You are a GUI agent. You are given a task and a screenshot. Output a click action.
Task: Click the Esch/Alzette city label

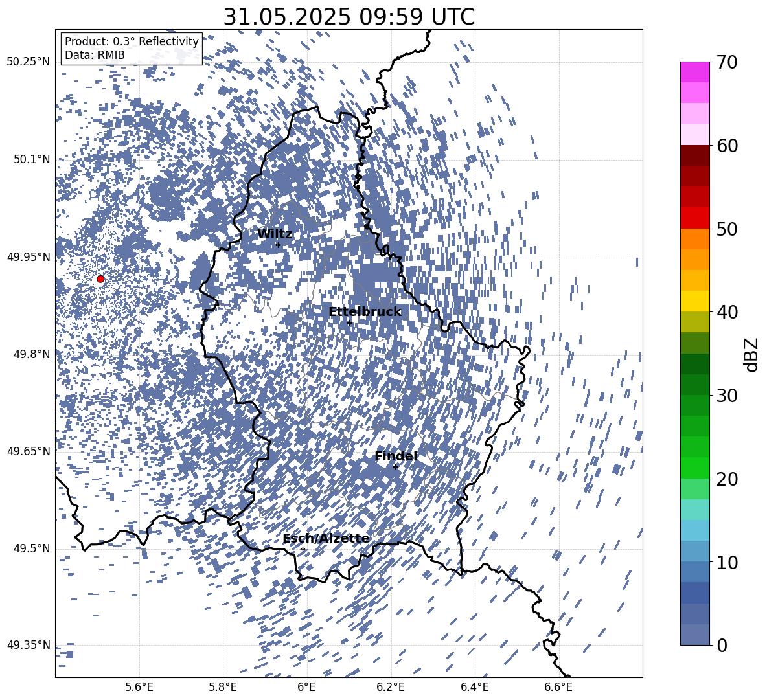326,538
